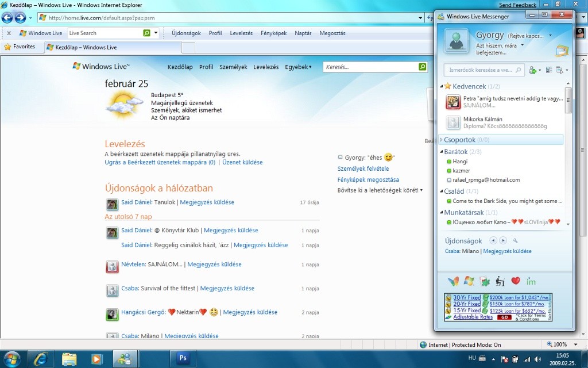
Task: Show next news item in Messenger Újdonságok
Action: pyautogui.click(x=503, y=241)
